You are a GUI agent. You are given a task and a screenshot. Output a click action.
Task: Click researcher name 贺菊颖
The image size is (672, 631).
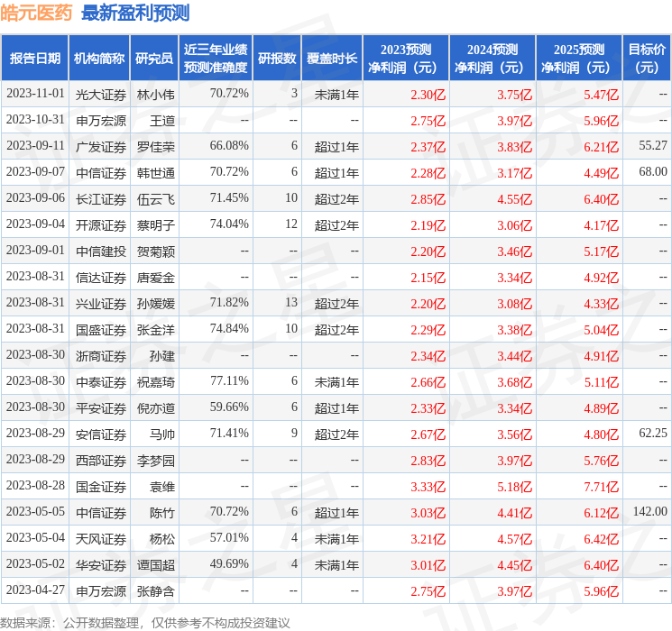coord(155,251)
